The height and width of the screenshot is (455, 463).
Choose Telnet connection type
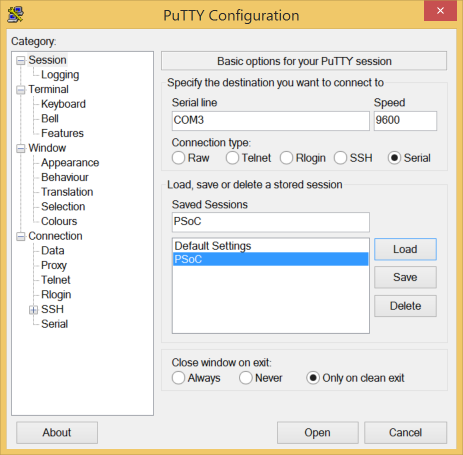pos(232,158)
